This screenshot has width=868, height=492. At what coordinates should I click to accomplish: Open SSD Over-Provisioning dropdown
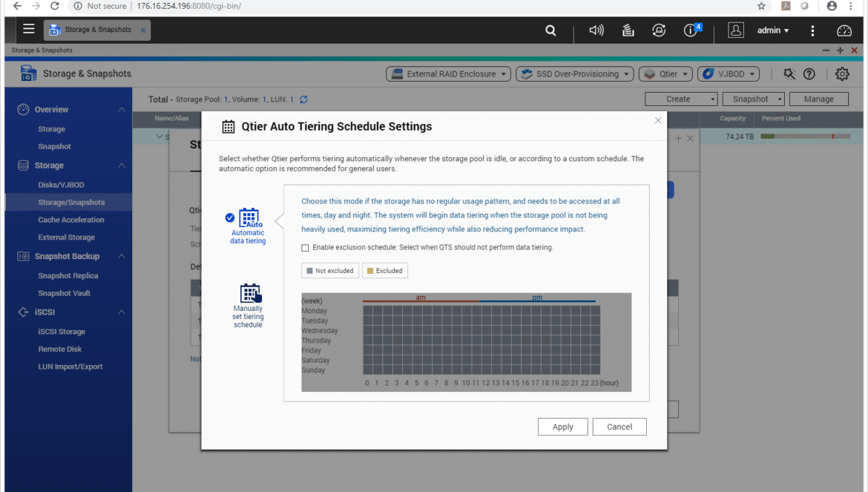pyautogui.click(x=575, y=73)
